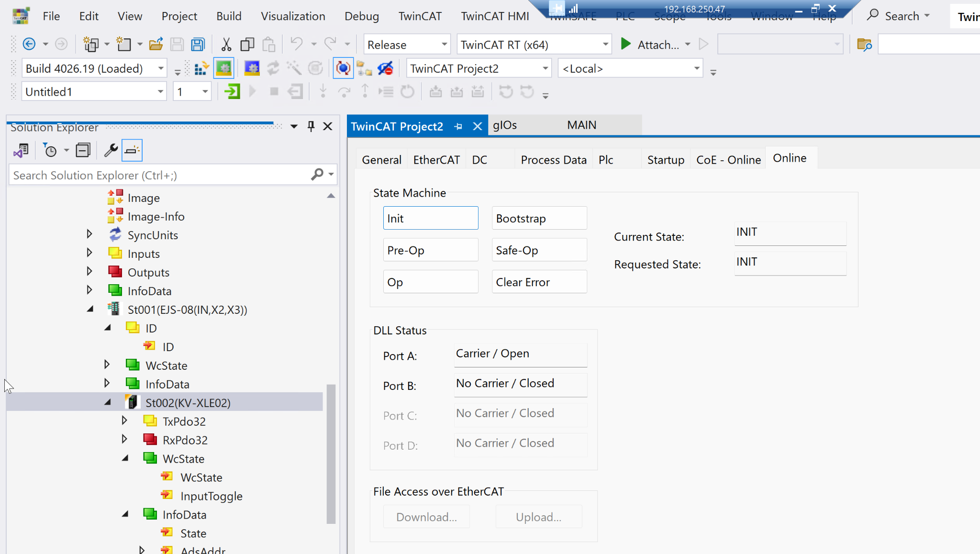The width and height of the screenshot is (980, 554).
Task: Toggle Preview Selected Items in Solution Explorer
Action: (x=132, y=151)
